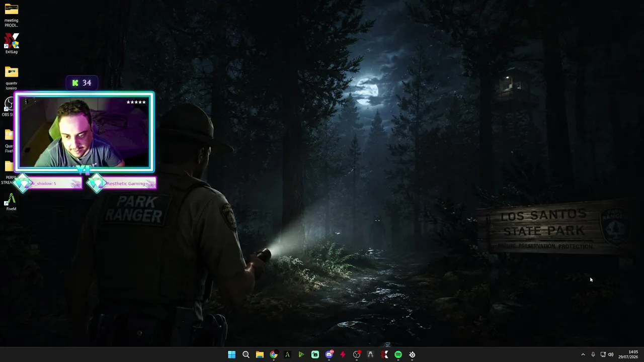Open network settings from tray icon
The height and width of the screenshot is (362, 644).
pyautogui.click(x=603, y=354)
